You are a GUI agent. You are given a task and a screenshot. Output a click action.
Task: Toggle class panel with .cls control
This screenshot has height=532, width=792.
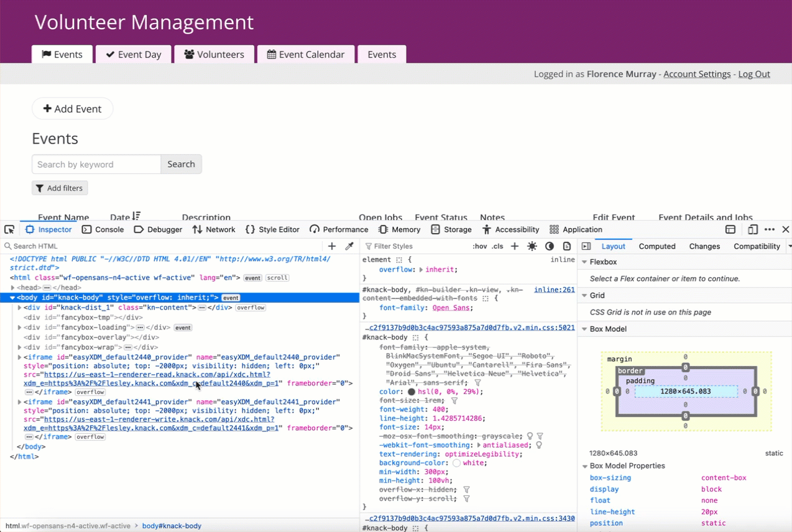pyautogui.click(x=497, y=246)
